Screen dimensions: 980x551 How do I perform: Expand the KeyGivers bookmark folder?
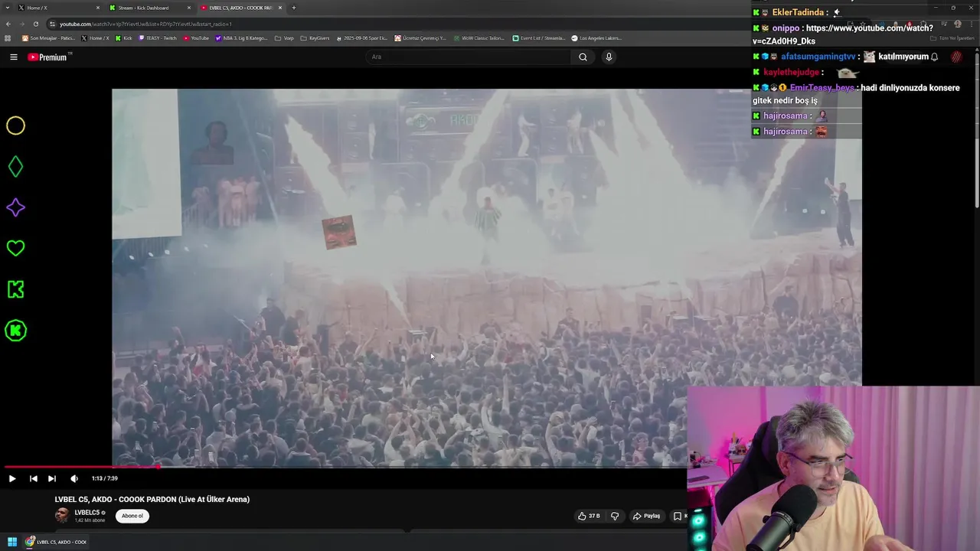pos(314,37)
